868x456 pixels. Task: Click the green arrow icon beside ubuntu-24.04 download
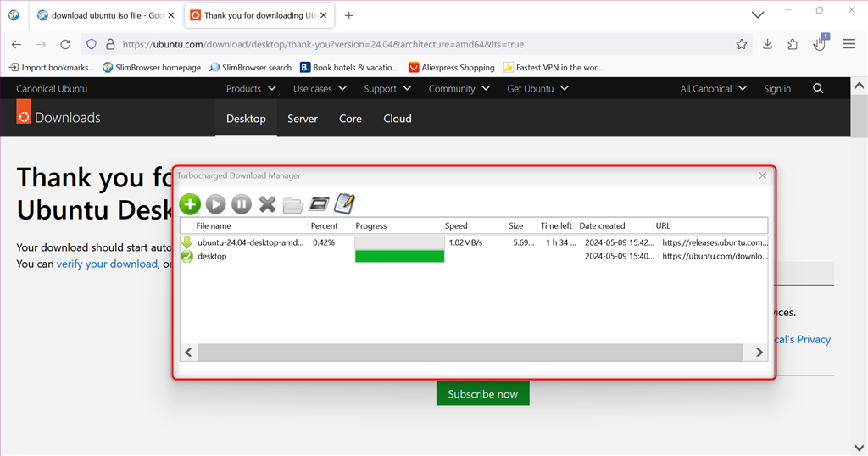point(187,242)
